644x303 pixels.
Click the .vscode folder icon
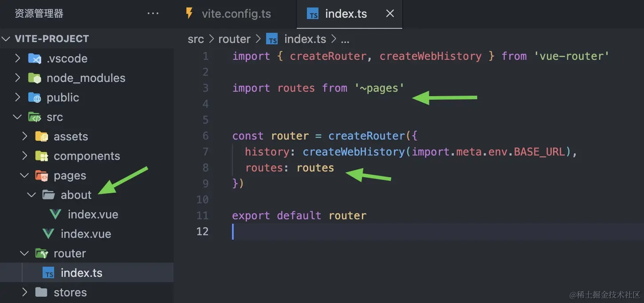pos(35,58)
